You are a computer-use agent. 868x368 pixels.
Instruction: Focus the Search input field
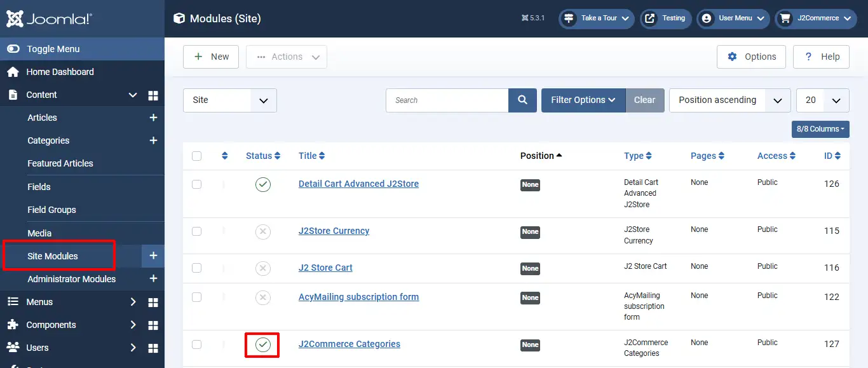tap(447, 100)
